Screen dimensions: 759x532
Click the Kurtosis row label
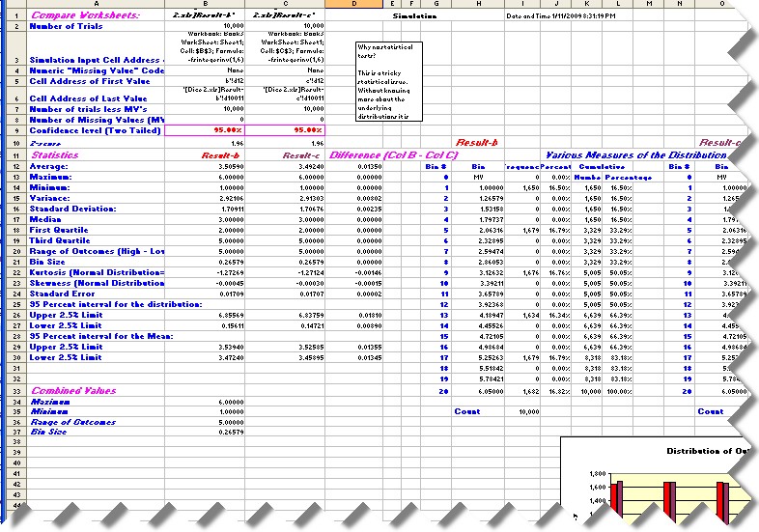(97, 272)
